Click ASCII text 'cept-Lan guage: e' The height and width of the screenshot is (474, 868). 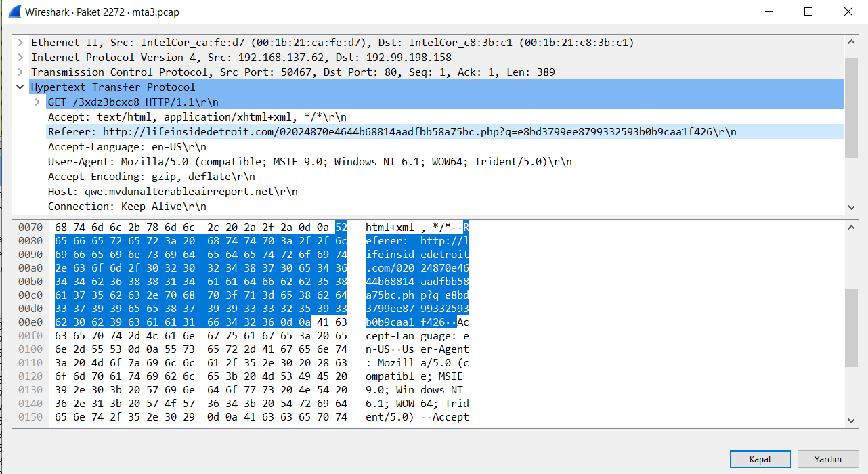click(x=417, y=336)
